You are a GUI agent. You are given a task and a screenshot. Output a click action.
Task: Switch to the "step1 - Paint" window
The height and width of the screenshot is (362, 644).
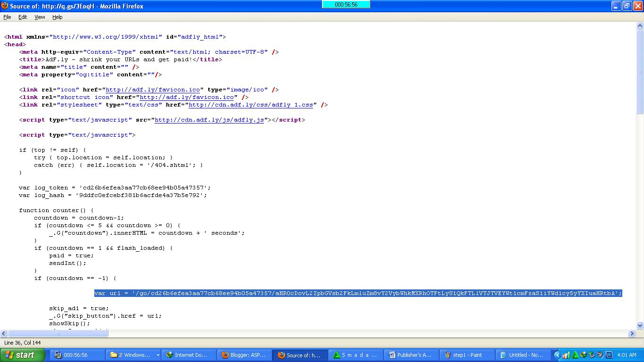pos(468,355)
